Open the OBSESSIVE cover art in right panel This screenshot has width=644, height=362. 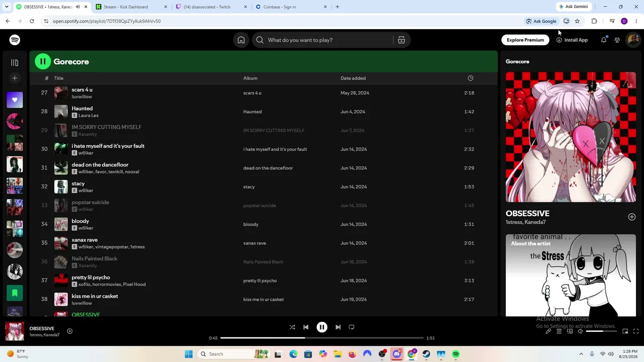click(571, 137)
